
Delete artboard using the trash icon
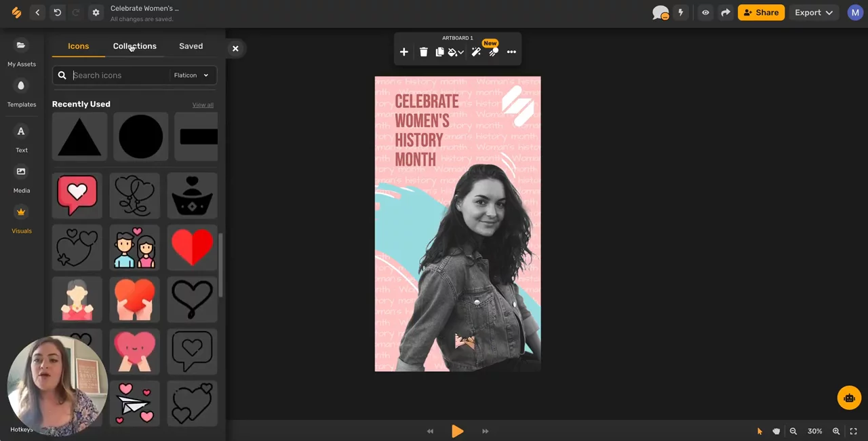pos(423,52)
